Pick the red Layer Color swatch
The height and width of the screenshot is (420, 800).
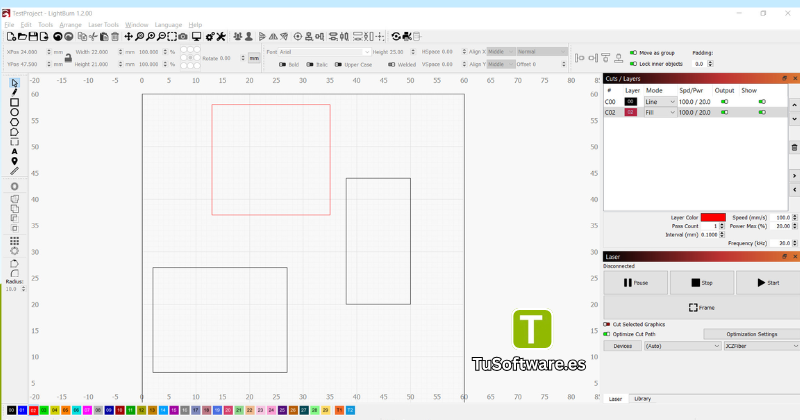tap(713, 217)
